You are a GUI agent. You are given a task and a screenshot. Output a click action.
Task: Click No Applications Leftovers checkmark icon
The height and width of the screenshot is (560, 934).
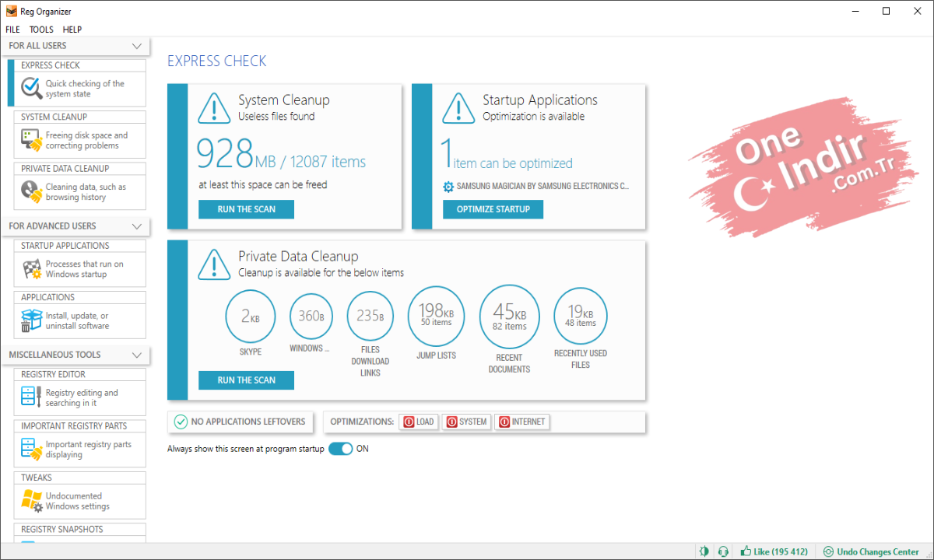[181, 422]
